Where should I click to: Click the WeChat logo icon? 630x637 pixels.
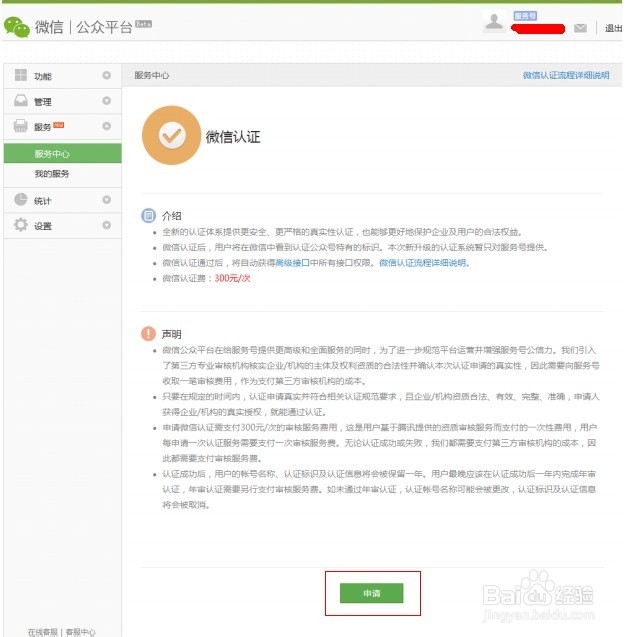coord(17,27)
